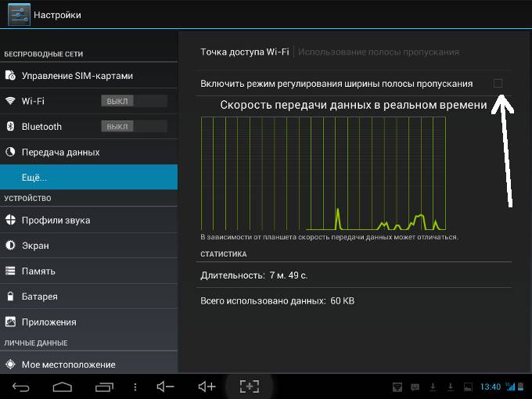This screenshot has width=532, height=399.
Task: Open the Батарея settings
Action: tap(39, 297)
